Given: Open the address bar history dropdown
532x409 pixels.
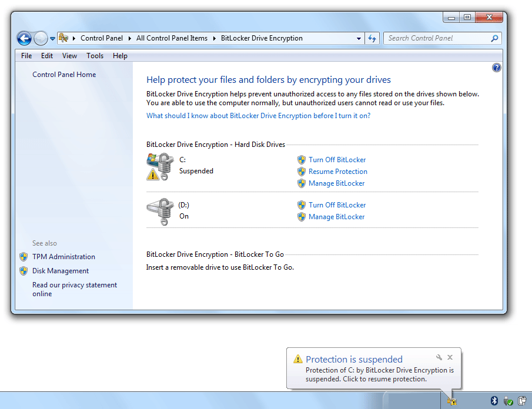Looking at the screenshot, I should pos(359,38).
